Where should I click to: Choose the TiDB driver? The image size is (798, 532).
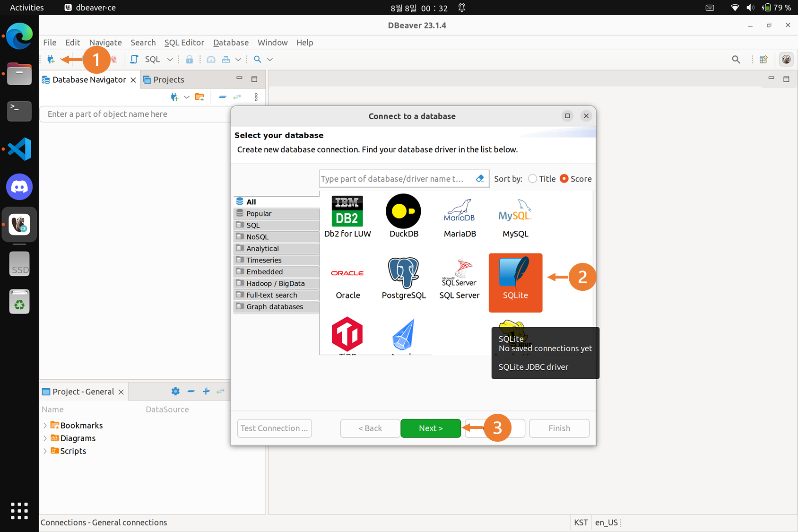point(347,336)
